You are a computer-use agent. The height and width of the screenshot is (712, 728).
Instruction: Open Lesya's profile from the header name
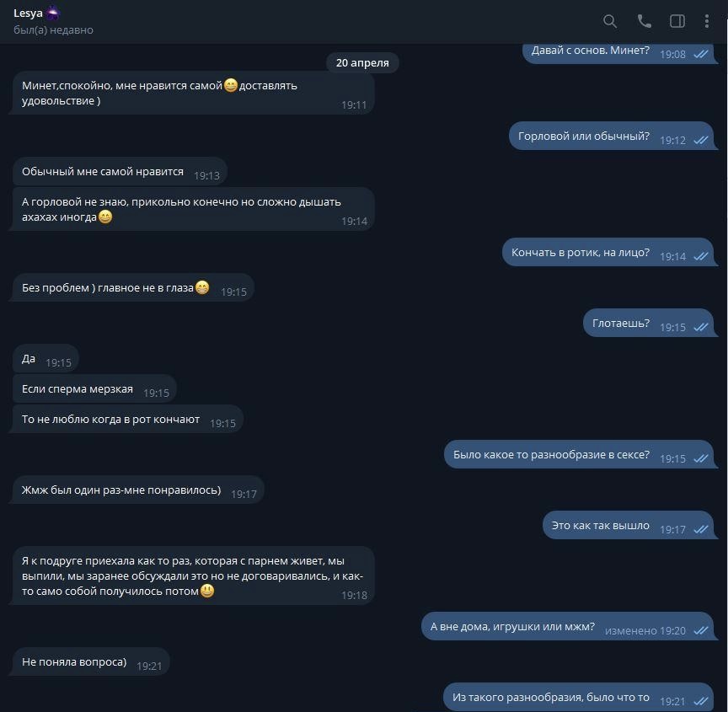pyautogui.click(x=28, y=13)
